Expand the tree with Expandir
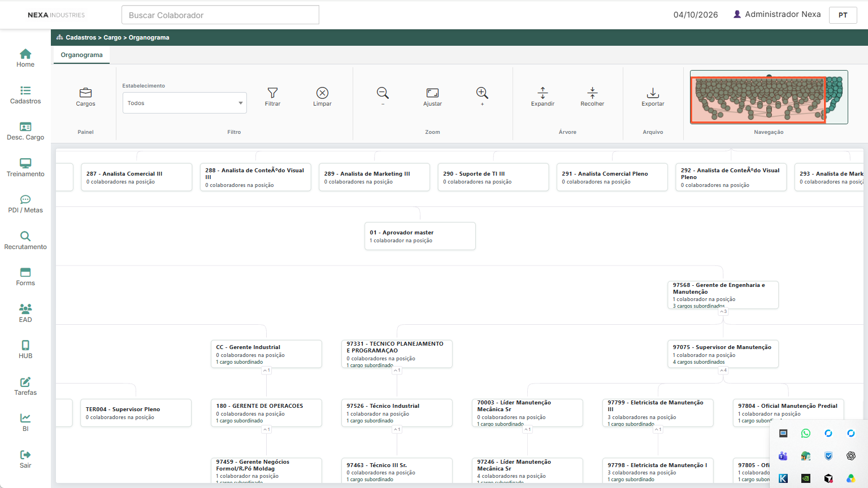The width and height of the screenshot is (868, 488). [542, 97]
